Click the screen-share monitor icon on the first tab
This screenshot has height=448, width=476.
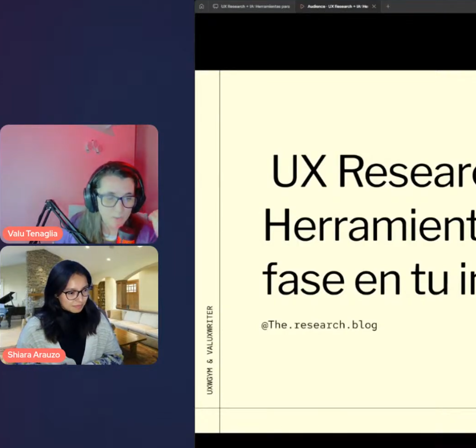(x=216, y=7)
